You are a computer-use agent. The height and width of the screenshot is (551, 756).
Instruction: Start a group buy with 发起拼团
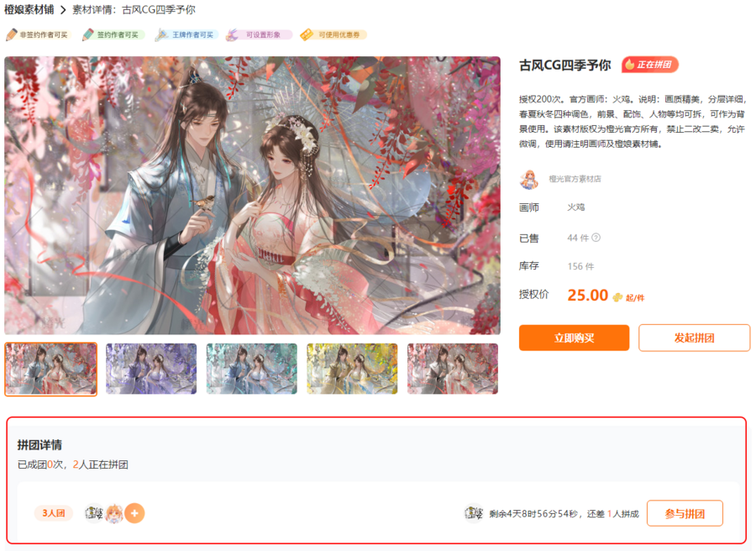[x=695, y=338]
